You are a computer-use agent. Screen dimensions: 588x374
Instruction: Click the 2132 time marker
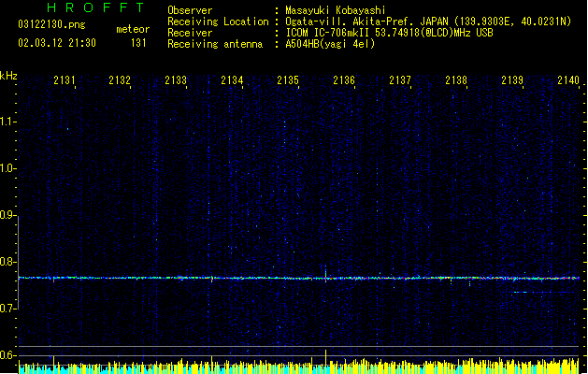(120, 80)
